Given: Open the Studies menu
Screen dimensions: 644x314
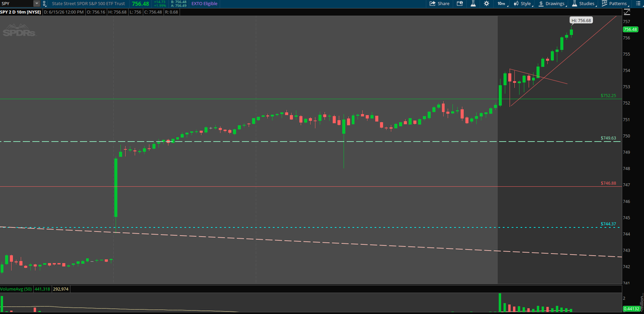Looking at the screenshot, I should tap(583, 3).
